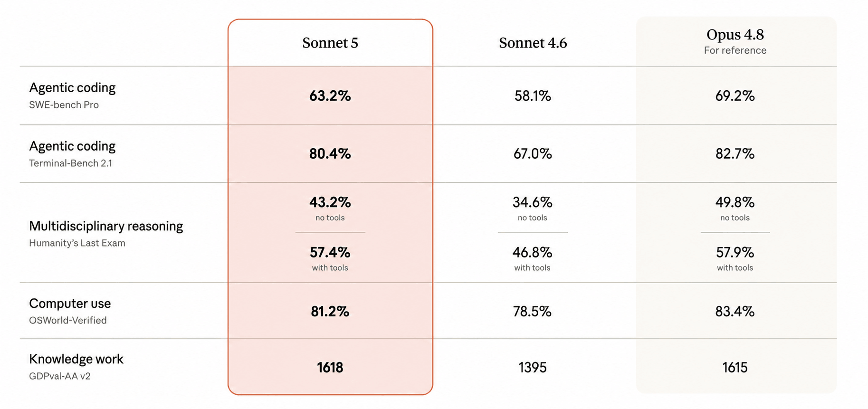Image resolution: width=868 pixels, height=409 pixels.
Task: Select Opus 4.8's 83.4% OSWorld score
Action: (x=735, y=312)
